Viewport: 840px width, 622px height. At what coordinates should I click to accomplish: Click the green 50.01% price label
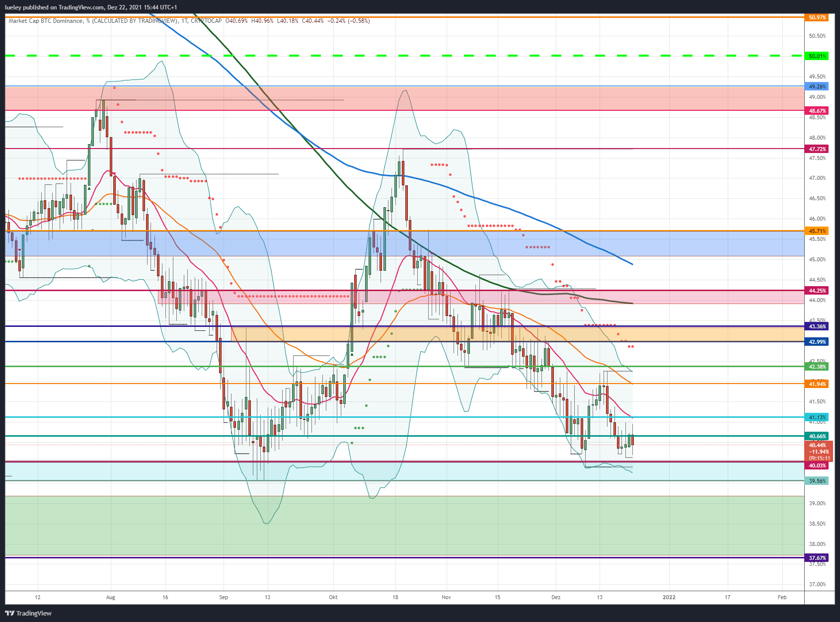point(817,56)
